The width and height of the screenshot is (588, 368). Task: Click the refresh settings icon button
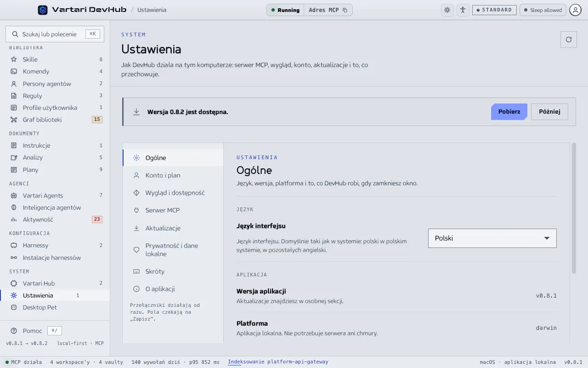click(x=569, y=40)
